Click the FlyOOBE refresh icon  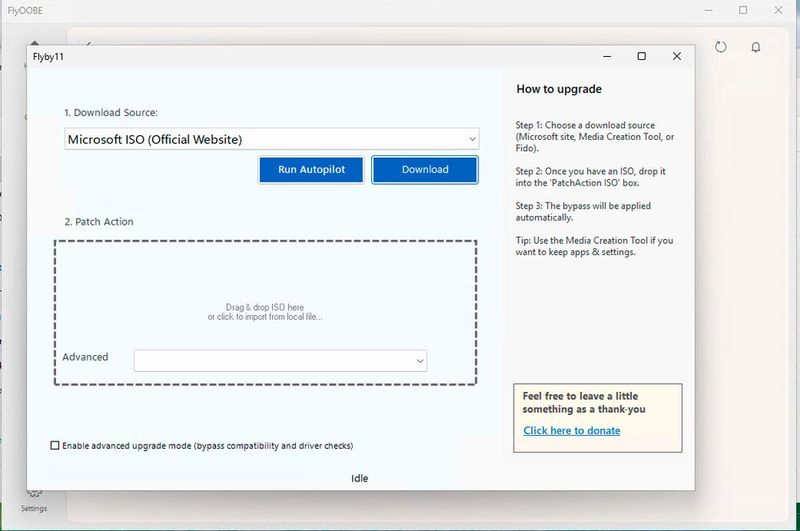point(720,47)
